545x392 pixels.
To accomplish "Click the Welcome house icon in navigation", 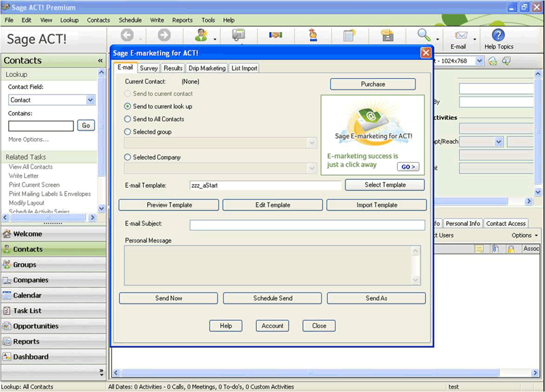I will (x=7, y=233).
